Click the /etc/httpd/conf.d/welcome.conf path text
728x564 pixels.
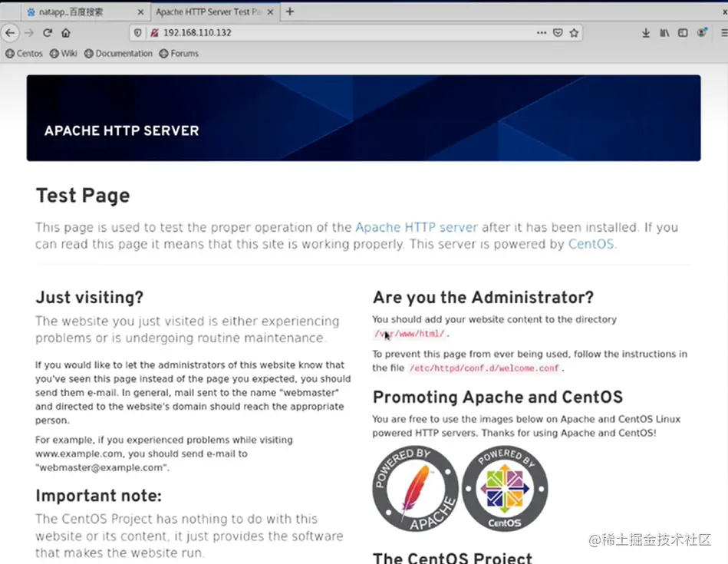(x=484, y=368)
